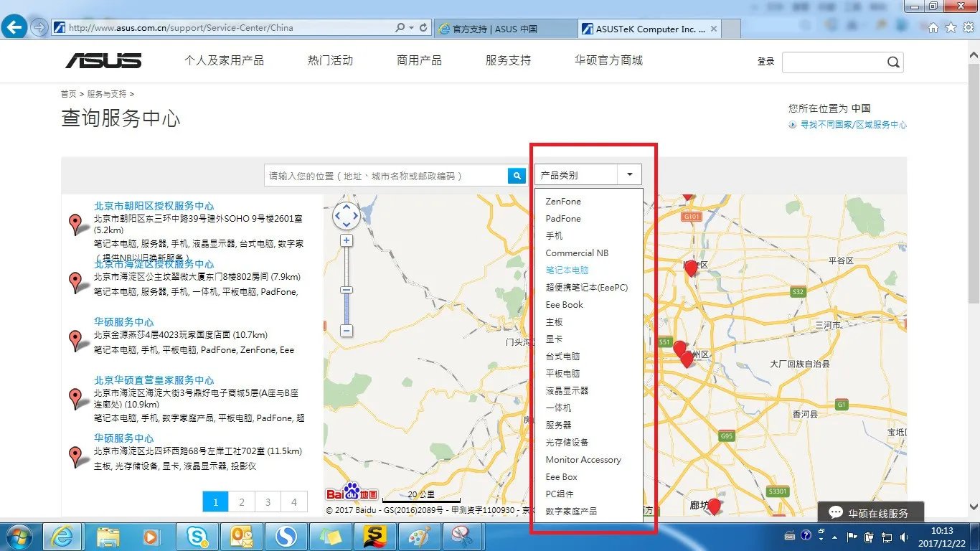Image resolution: width=980 pixels, height=551 pixels.
Task: Select 笔记本电脑 from the product category list
Action: pos(566,270)
